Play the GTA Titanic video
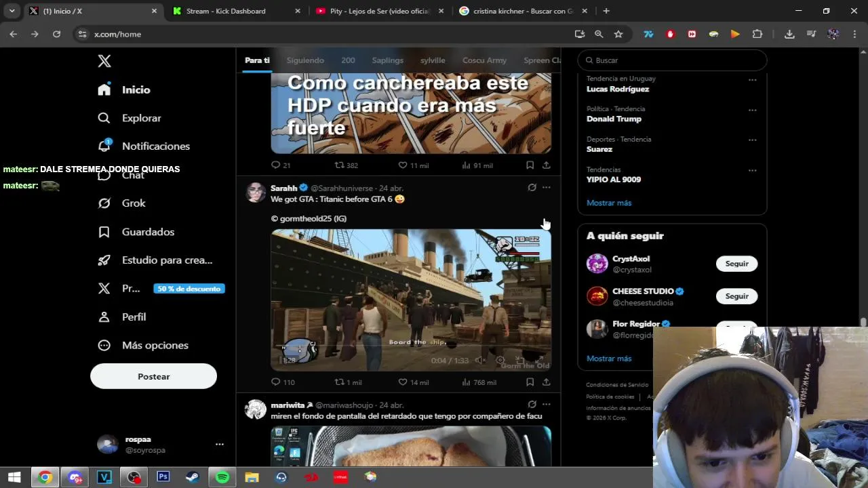868x488 pixels. coord(411,300)
